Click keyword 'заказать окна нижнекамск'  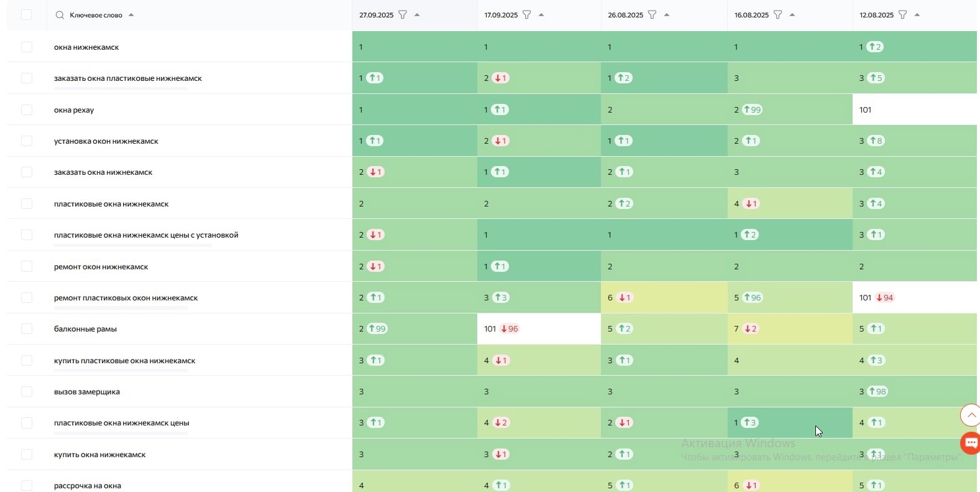[103, 172]
